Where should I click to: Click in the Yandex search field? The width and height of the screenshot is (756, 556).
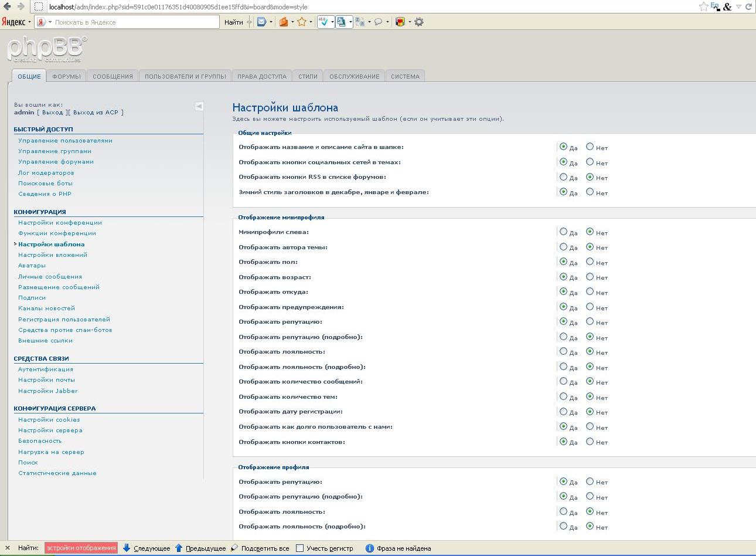coord(135,22)
